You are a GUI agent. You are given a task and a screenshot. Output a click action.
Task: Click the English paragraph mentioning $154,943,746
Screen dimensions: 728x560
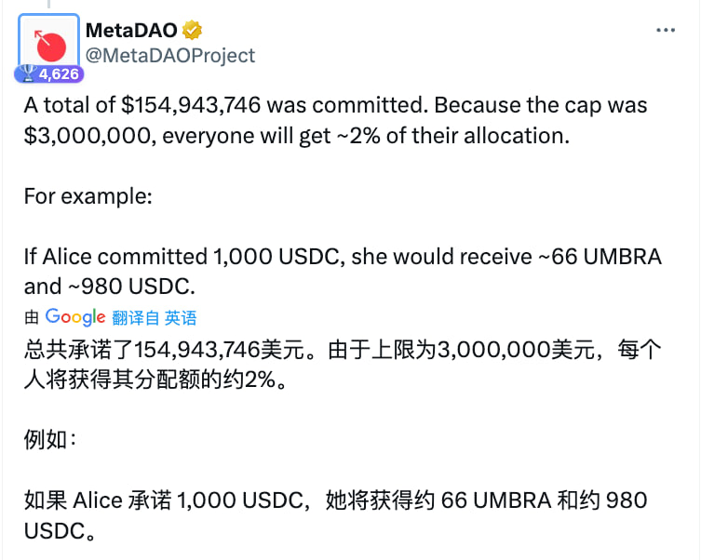click(x=333, y=105)
